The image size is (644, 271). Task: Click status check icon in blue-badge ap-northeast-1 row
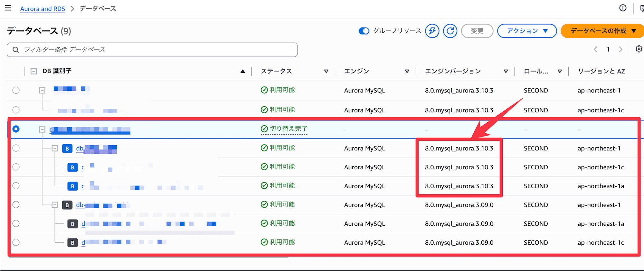264,148
